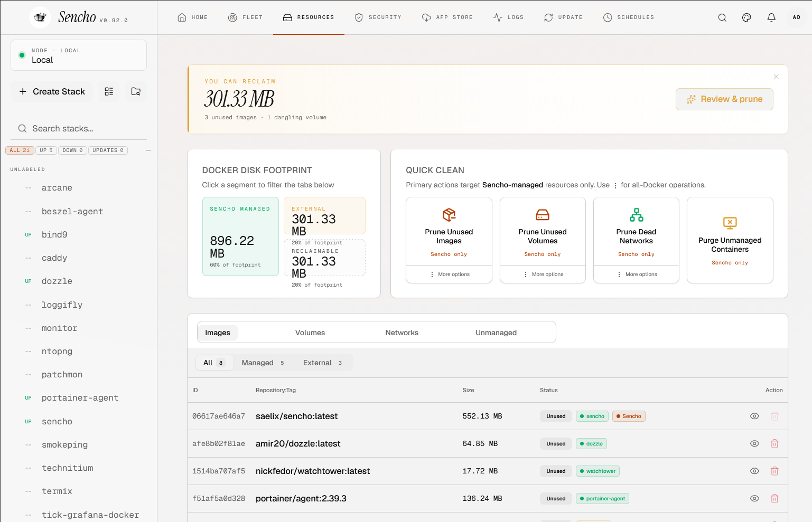Open More options under Prune Dead Networks
This screenshot has height=522, width=812.
click(636, 274)
